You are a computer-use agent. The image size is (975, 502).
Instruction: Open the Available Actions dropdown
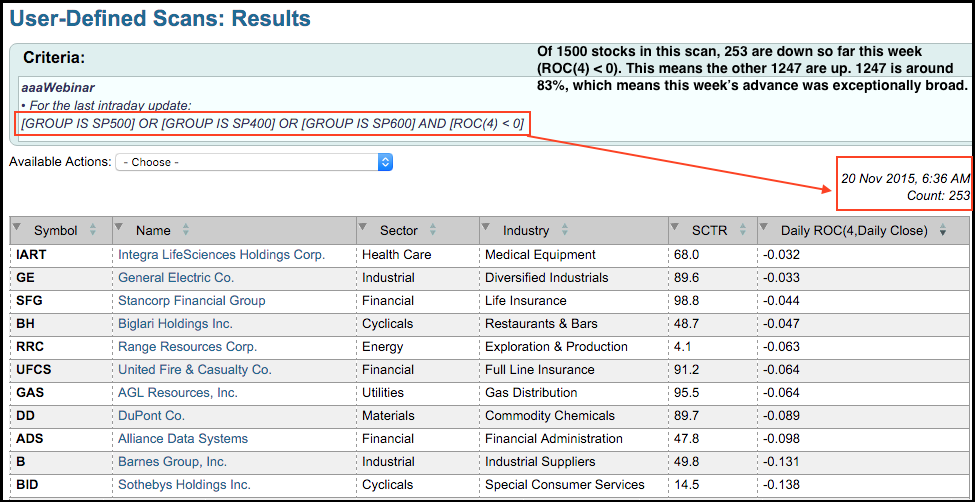tap(254, 161)
